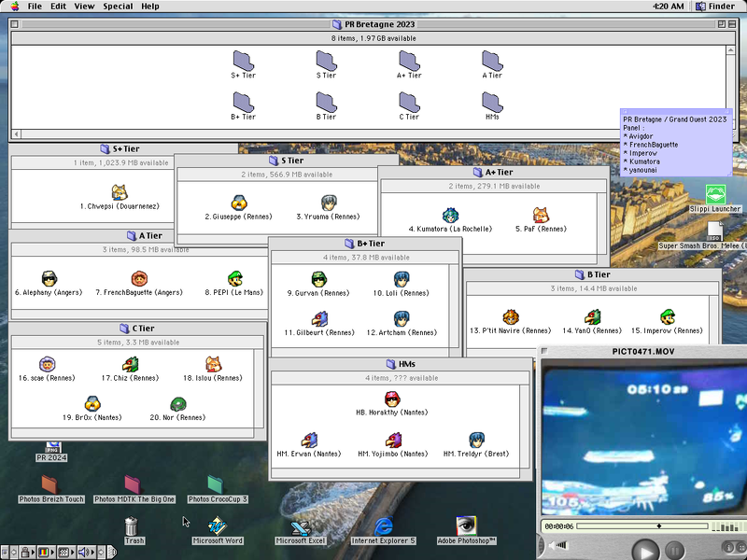Click the FrenchBaguette (Angers) icon

pyautogui.click(x=139, y=278)
